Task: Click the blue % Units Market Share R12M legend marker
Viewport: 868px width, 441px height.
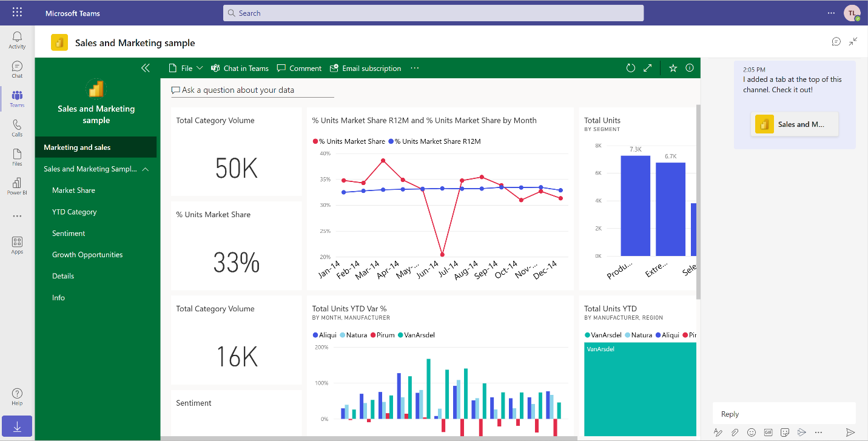Action: (x=391, y=141)
